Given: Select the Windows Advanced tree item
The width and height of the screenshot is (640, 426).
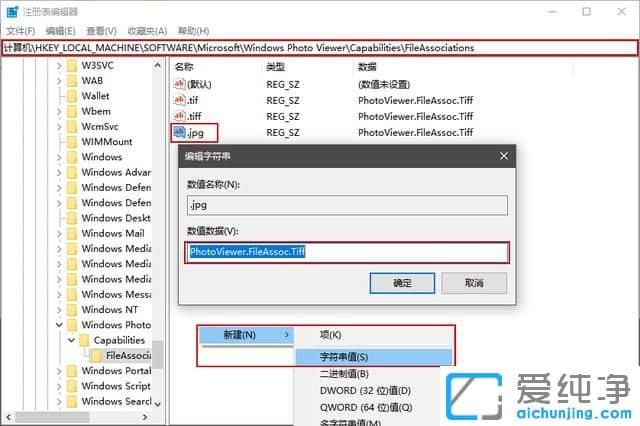Looking at the screenshot, I should [x=116, y=172].
